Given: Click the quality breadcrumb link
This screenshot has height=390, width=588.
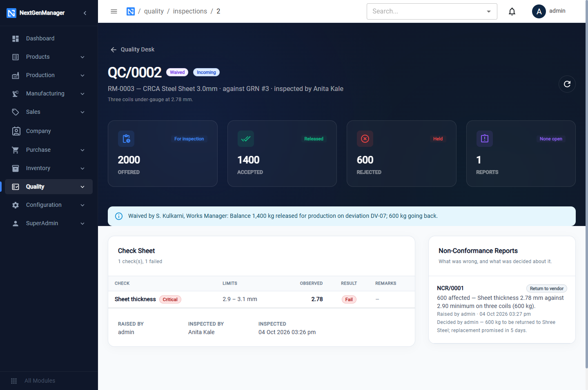Looking at the screenshot, I should coord(154,11).
